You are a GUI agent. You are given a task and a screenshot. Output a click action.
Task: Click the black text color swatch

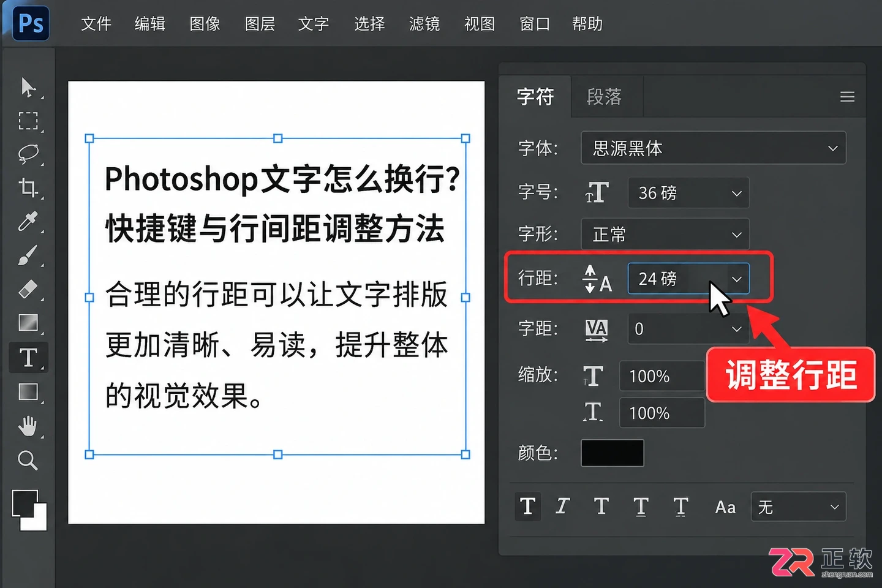612,453
